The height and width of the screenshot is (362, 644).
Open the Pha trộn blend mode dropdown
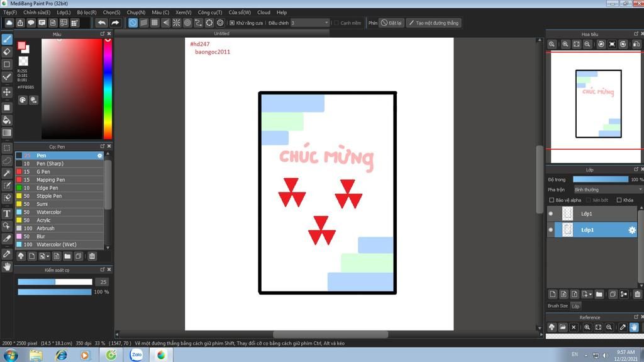pyautogui.click(x=608, y=189)
